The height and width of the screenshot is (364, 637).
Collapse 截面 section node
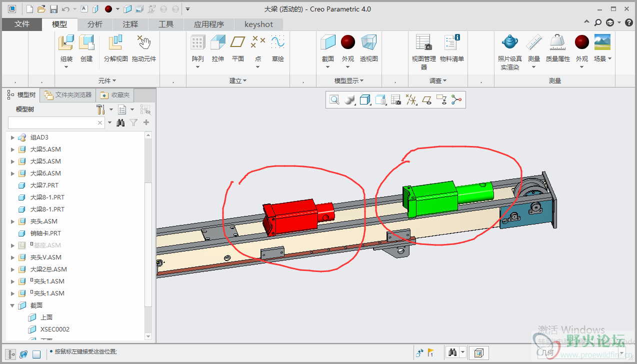tap(13, 305)
